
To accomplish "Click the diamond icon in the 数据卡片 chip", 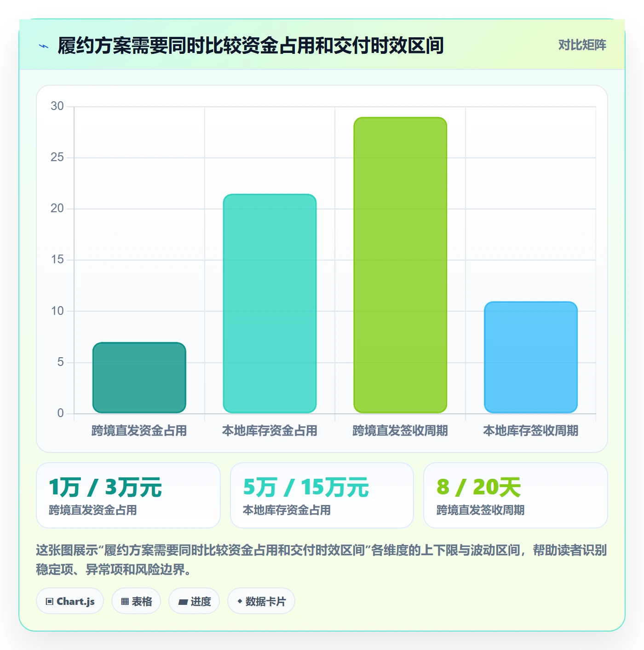I will click(x=240, y=601).
